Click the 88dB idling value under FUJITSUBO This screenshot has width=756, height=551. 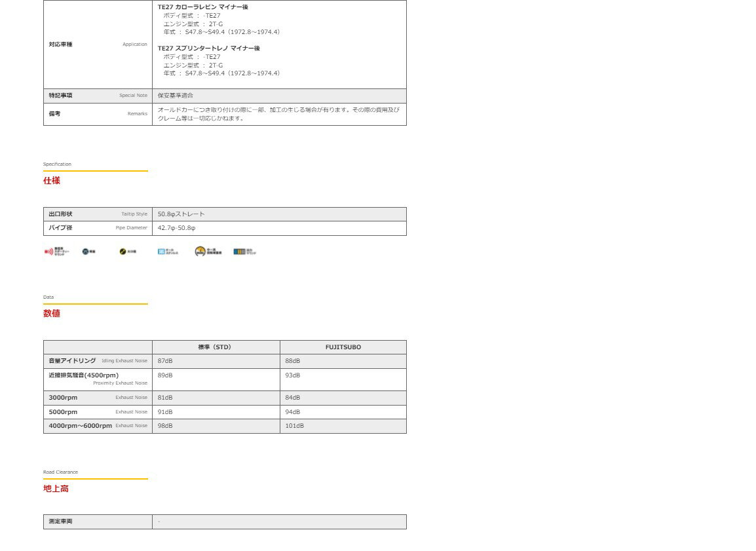[293, 361]
